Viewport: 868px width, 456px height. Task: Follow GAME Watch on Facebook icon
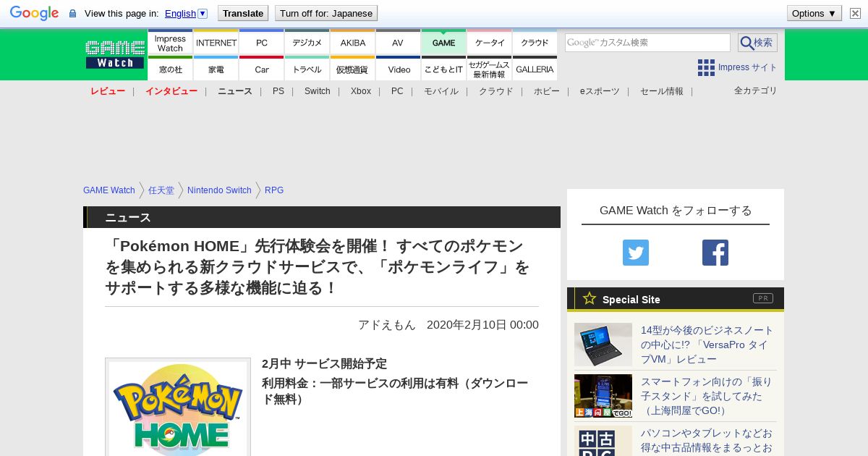(x=715, y=253)
